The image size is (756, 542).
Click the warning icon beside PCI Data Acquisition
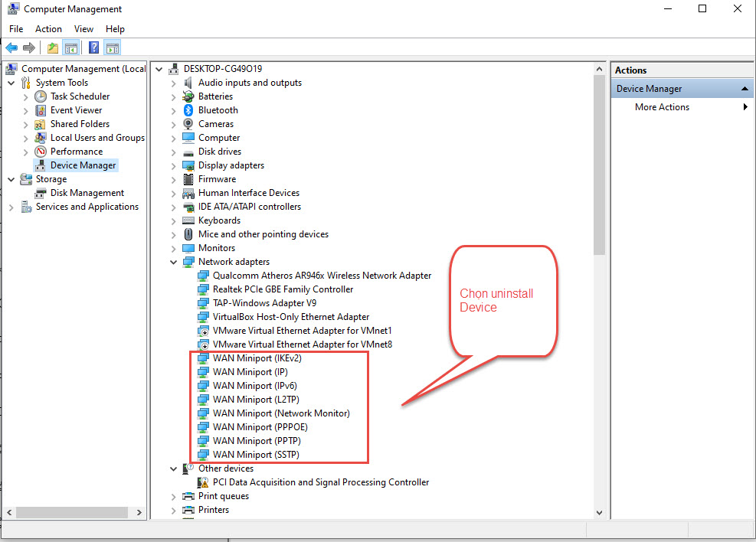coord(204,482)
